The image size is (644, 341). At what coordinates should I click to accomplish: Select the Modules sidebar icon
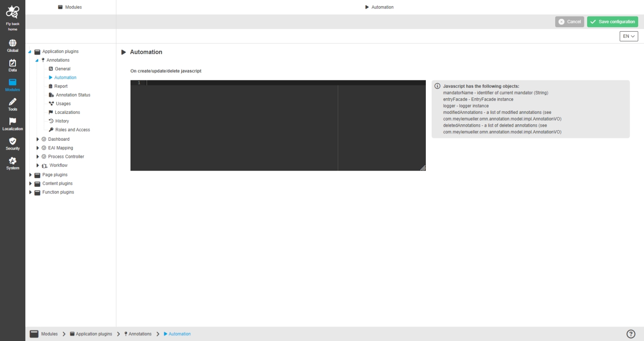pyautogui.click(x=12, y=82)
